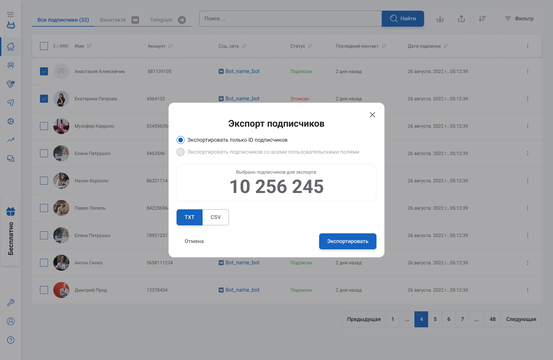553x360 pixels.
Task: Click account number 881139105
Action: [x=159, y=71]
